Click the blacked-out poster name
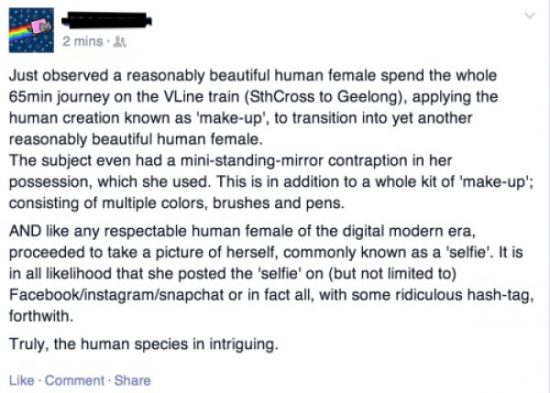This screenshot has height=393, width=550. pyautogui.click(x=107, y=21)
